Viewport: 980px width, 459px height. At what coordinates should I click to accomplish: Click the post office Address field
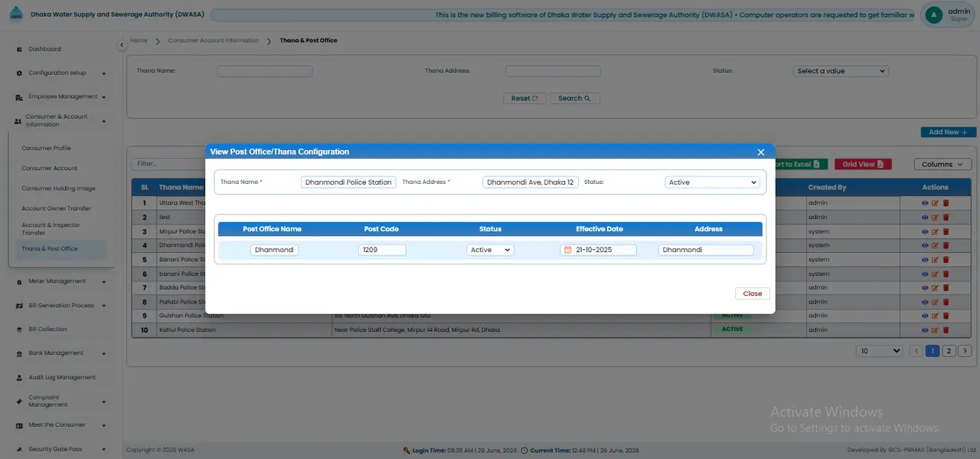(x=706, y=250)
